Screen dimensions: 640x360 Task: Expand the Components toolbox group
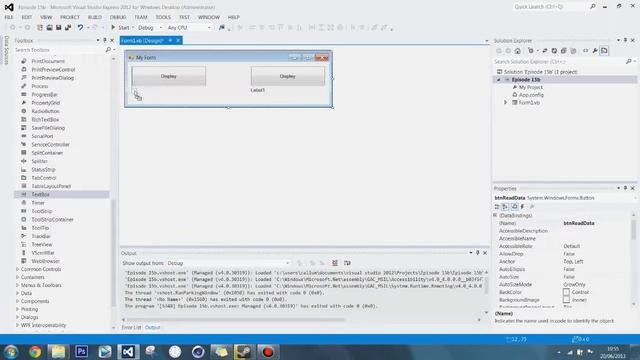point(18,301)
